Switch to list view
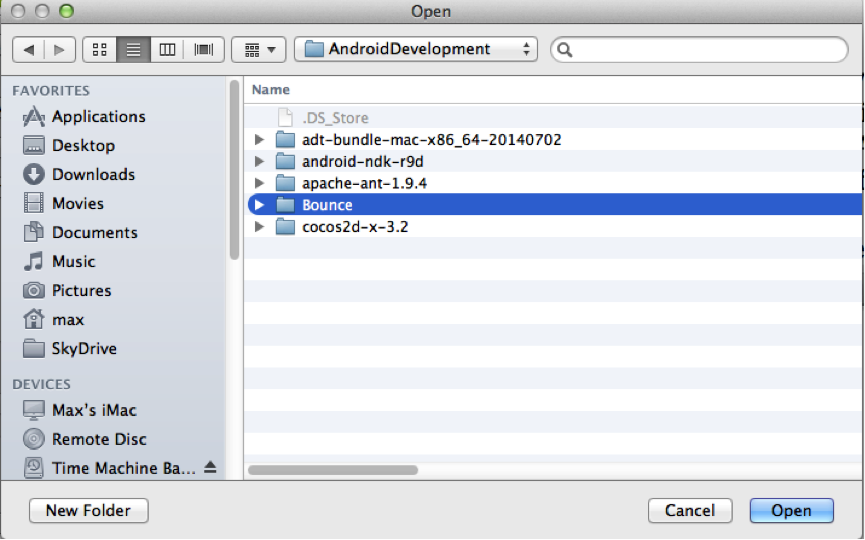Screen dimensions: 865x540 (134, 50)
